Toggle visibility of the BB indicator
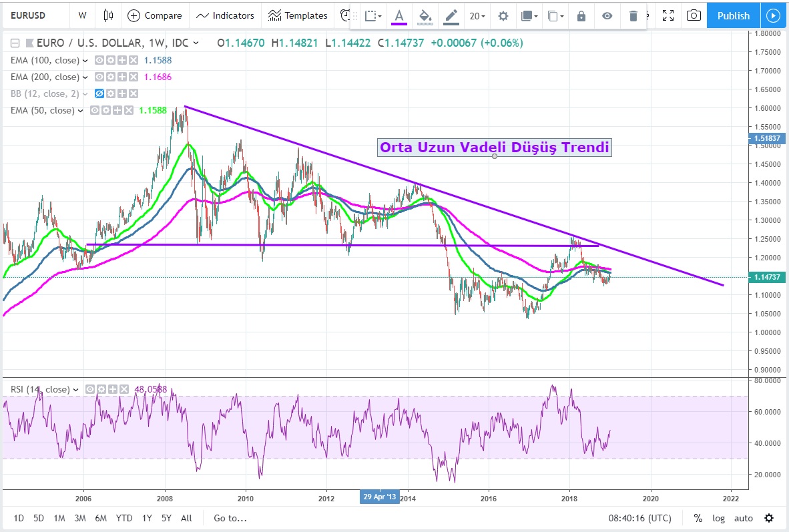The width and height of the screenshot is (789, 532). coord(99,94)
